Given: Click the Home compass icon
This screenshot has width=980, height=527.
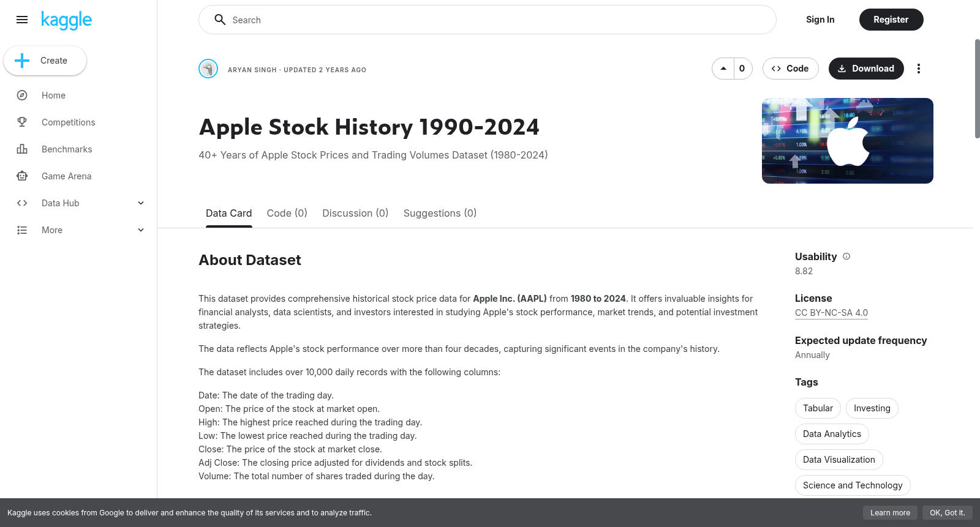Looking at the screenshot, I should [x=22, y=95].
